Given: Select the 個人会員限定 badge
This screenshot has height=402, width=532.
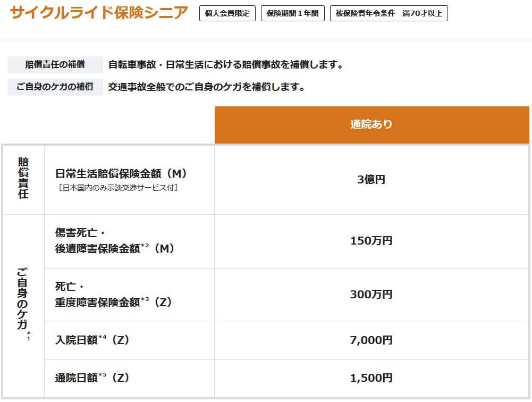Looking at the screenshot, I should (x=227, y=13).
